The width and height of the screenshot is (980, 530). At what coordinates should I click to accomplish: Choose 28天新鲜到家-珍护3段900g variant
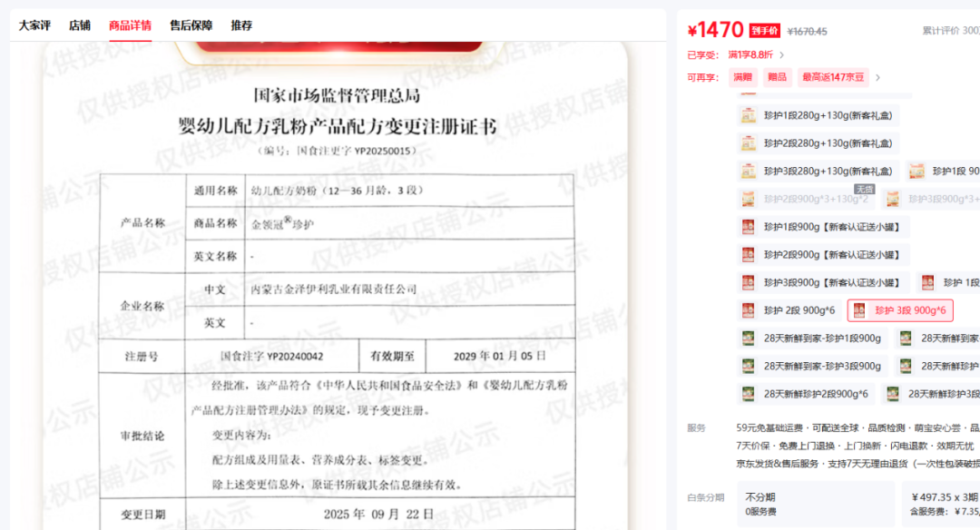(x=813, y=366)
